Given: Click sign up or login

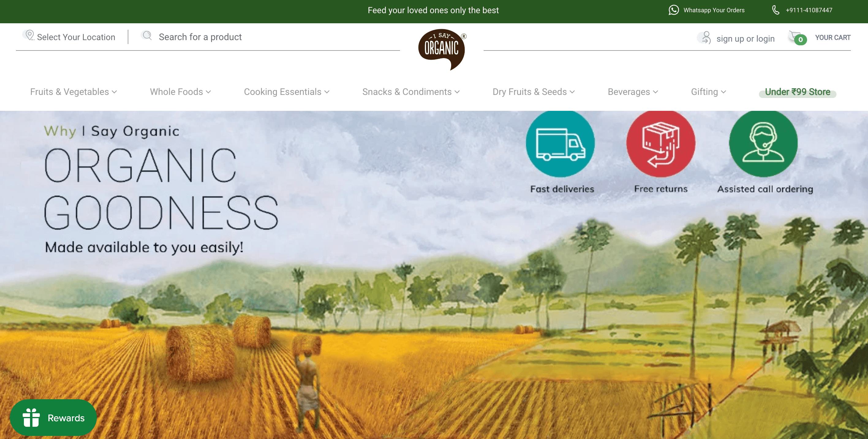Looking at the screenshot, I should pos(745,39).
